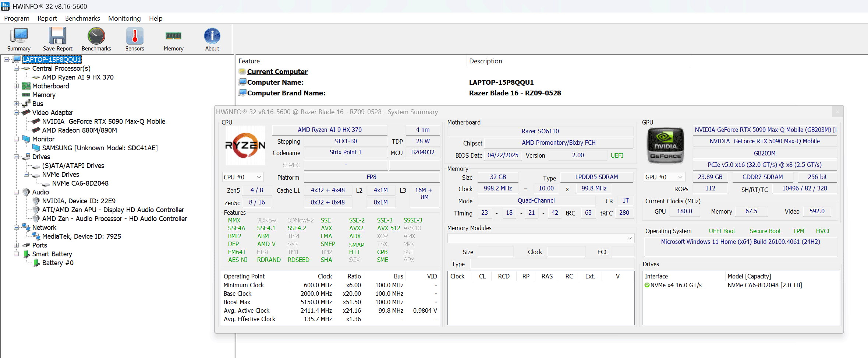Select ATI/AMD Zen APU Display HD Audio Controller
This screenshot has width=868, height=358.
coord(113,210)
